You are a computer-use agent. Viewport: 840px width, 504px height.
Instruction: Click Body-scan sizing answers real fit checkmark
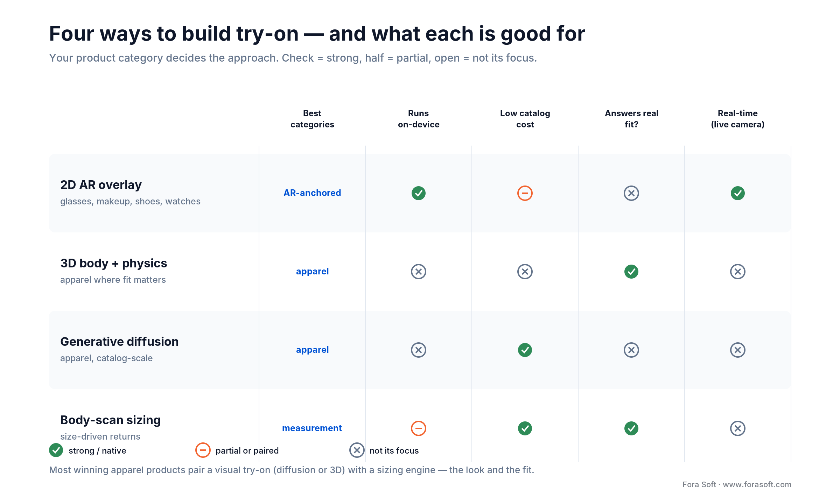click(631, 428)
